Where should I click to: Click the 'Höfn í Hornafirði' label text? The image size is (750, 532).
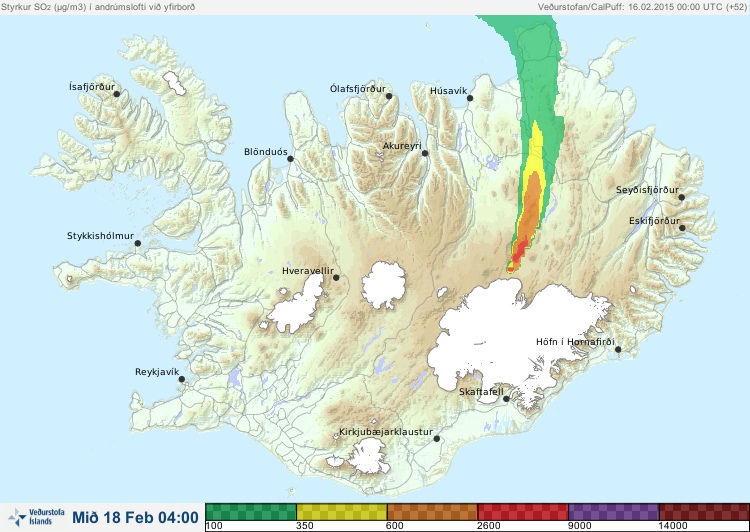(575, 342)
